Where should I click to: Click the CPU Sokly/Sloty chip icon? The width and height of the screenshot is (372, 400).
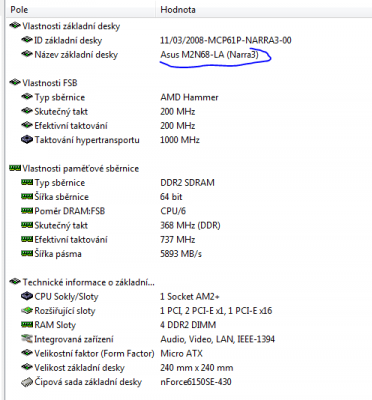coord(27,296)
